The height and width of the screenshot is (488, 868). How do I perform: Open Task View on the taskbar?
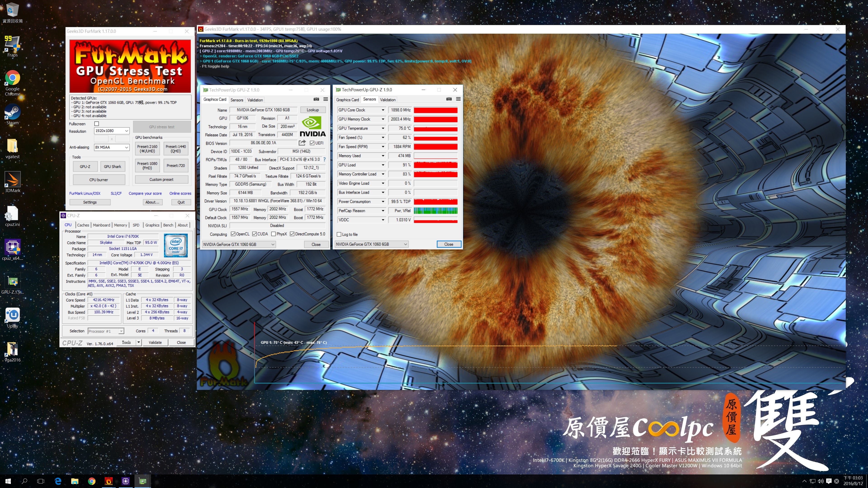41,481
